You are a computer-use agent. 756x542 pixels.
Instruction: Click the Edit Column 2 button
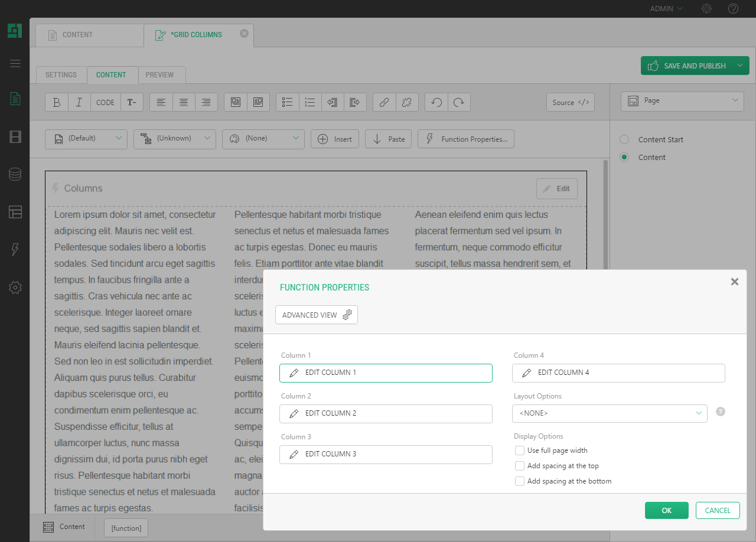point(386,413)
